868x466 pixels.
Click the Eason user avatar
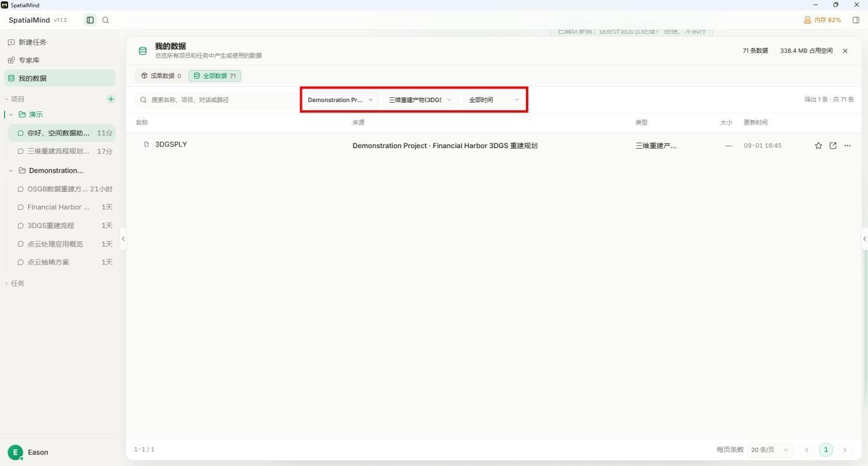coord(15,452)
